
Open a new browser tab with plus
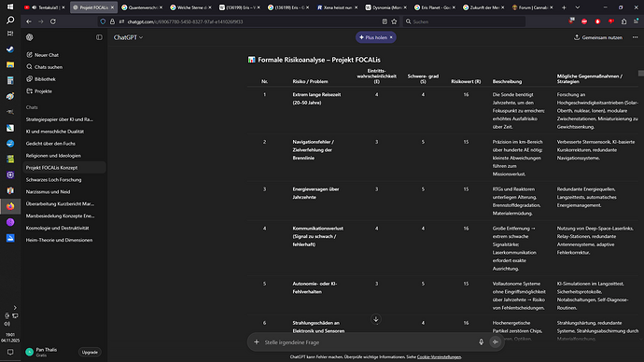coord(564,7)
